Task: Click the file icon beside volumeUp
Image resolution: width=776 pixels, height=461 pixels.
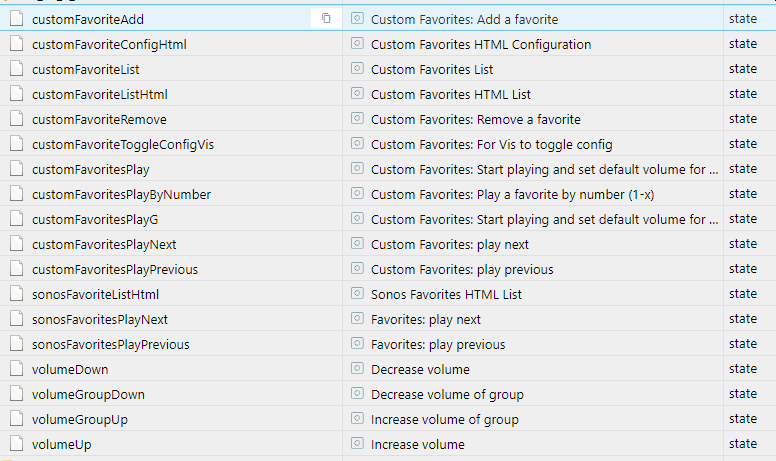Action: 15,444
